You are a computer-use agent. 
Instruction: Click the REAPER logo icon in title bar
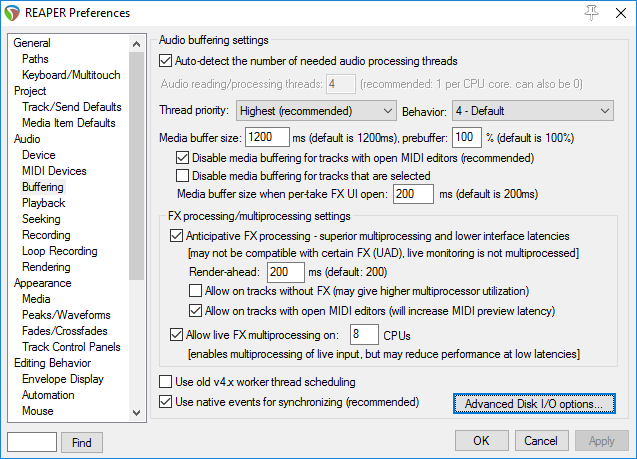(x=12, y=13)
